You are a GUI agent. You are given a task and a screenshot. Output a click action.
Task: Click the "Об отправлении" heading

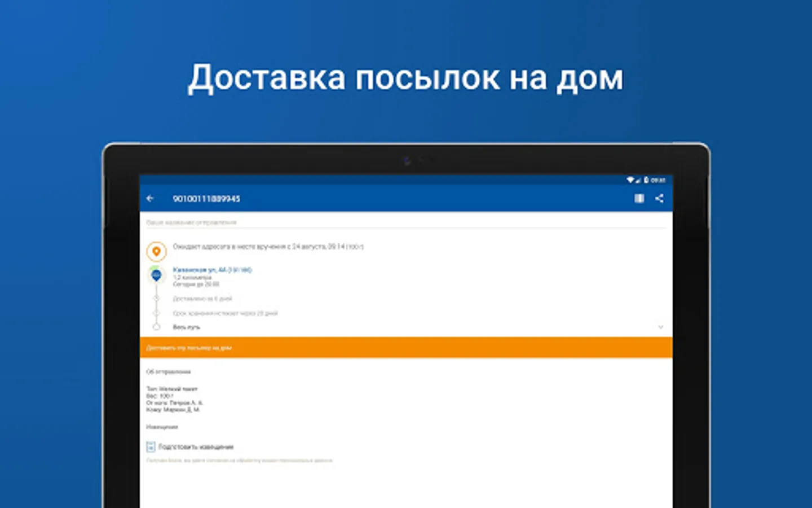coord(169,372)
